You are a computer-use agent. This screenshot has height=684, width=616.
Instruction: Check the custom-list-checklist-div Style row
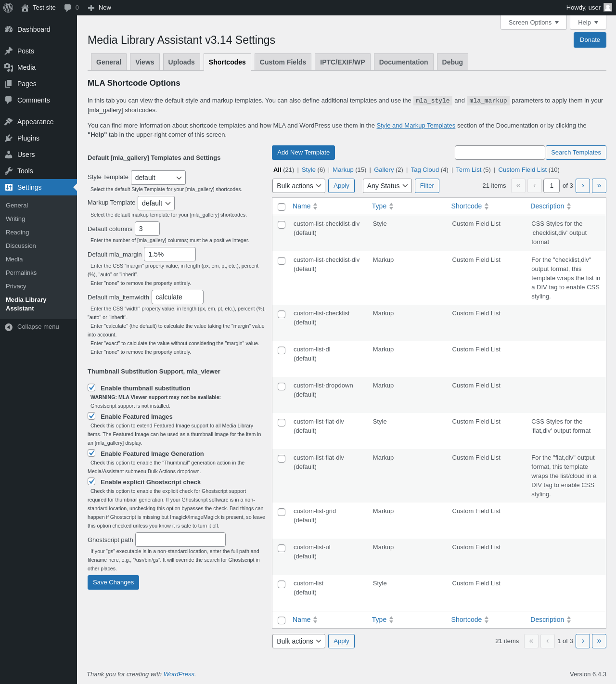click(282, 225)
